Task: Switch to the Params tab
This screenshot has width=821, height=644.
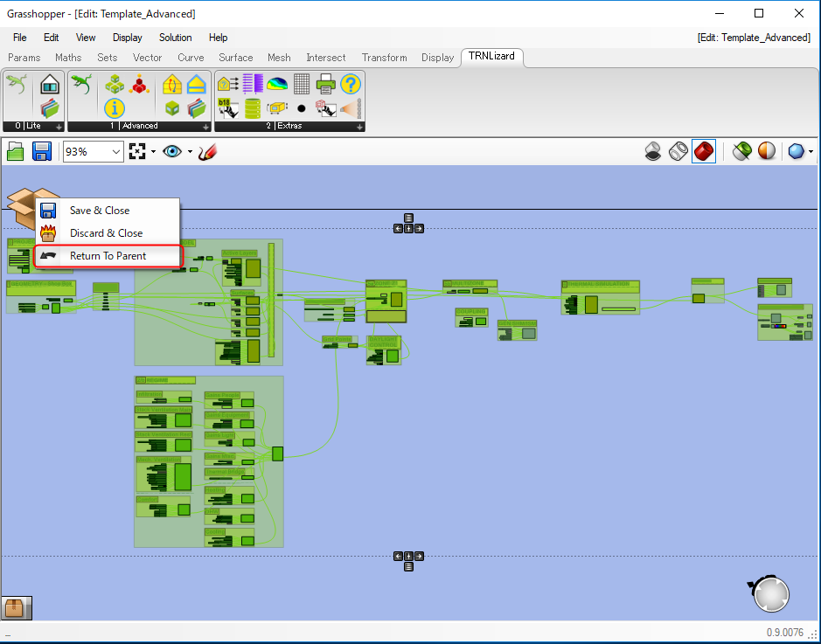Action: (24, 58)
